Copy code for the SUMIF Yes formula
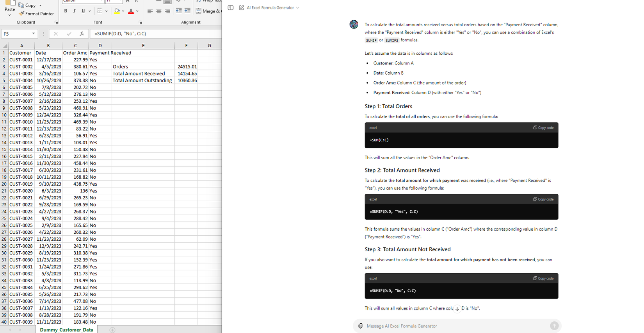The height and width of the screenshot is (333, 644). click(543, 199)
